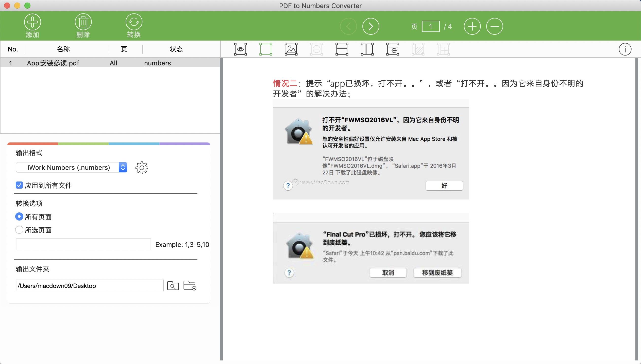
Task: Click the grayed remove-area tool icon
Action: coord(316,49)
